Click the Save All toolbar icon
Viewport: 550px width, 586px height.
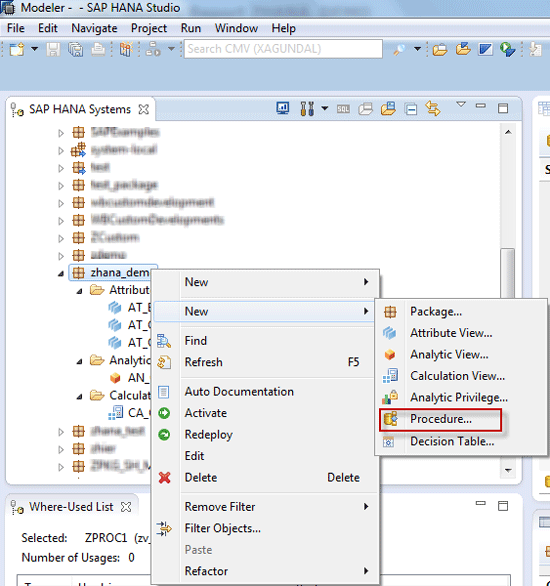(x=76, y=49)
